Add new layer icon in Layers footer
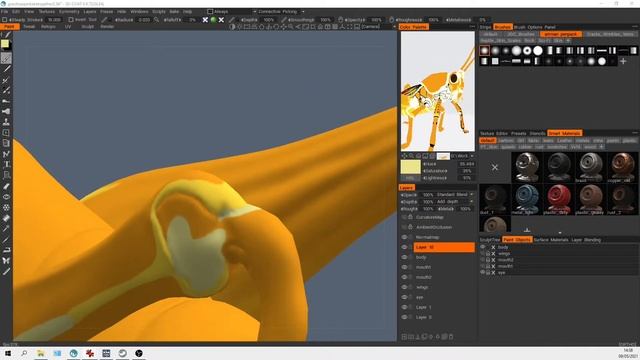 404,337
